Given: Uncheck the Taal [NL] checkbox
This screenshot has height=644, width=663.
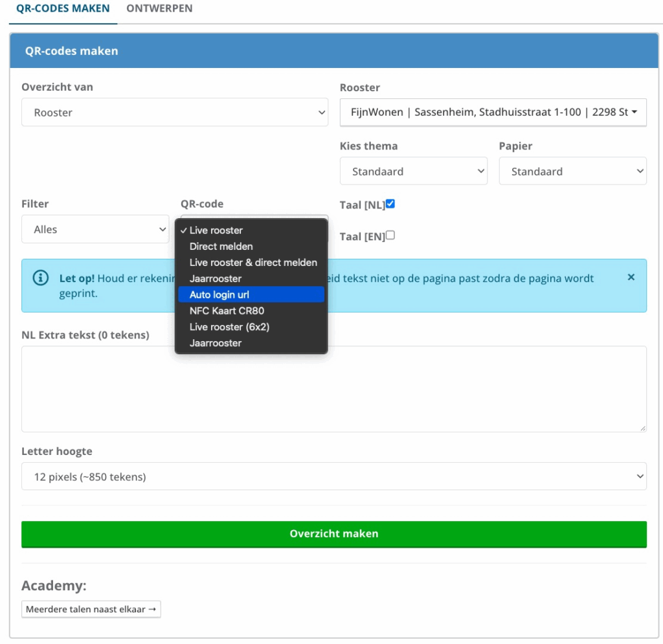Looking at the screenshot, I should click(x=390, y=204).
